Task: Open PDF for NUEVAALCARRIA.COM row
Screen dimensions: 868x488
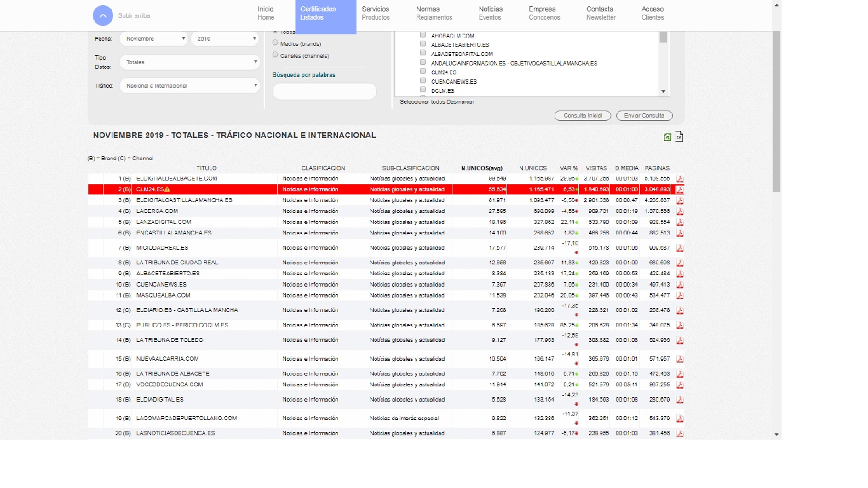Action: [x=679, y=359]
